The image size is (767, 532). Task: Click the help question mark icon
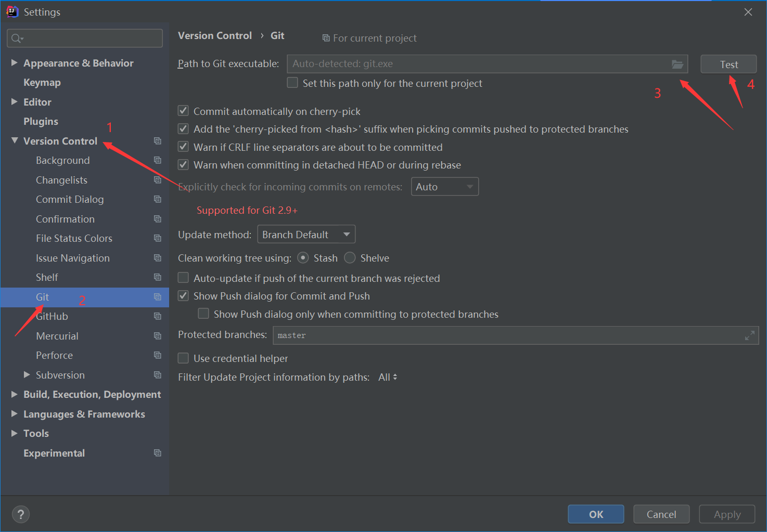pyautogui.click(x=21, y=514)
